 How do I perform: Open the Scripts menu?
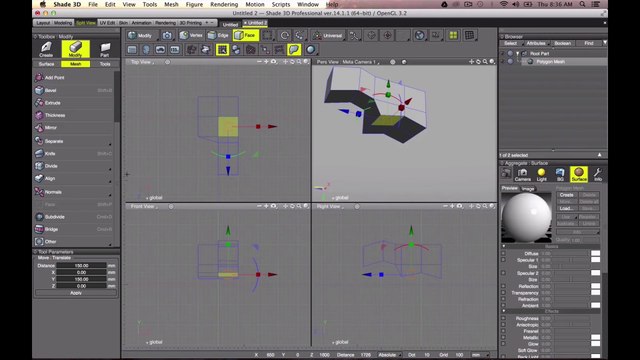281,4
